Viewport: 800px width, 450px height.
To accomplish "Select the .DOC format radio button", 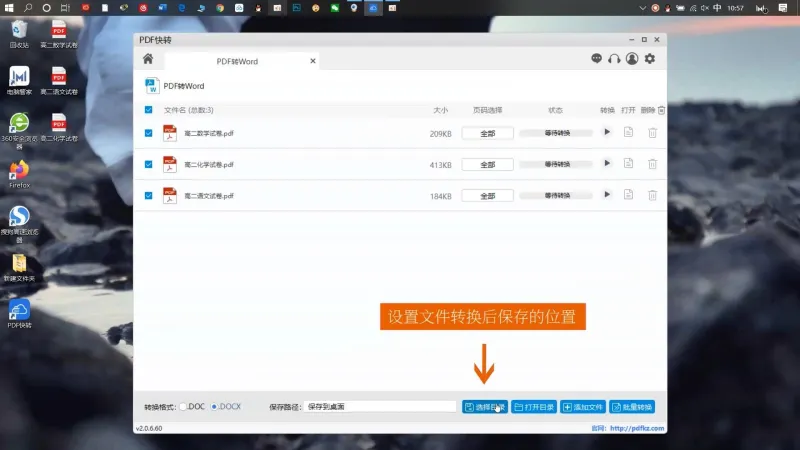I will pyautogui.click(x=183, y=407).
